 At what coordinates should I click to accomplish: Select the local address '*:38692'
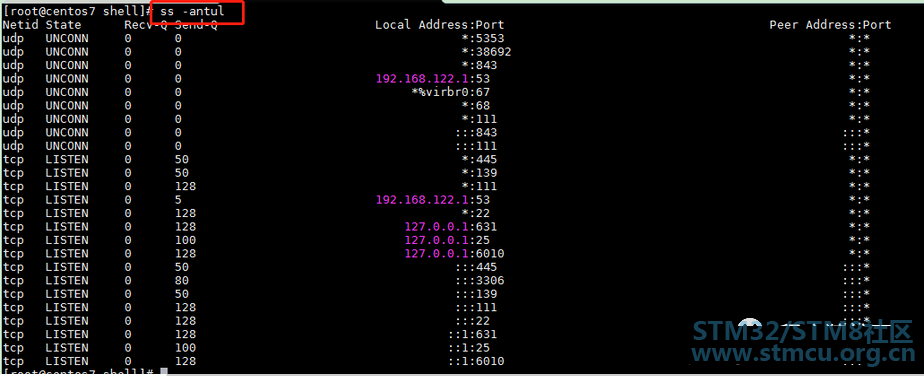tap(486, 52)
